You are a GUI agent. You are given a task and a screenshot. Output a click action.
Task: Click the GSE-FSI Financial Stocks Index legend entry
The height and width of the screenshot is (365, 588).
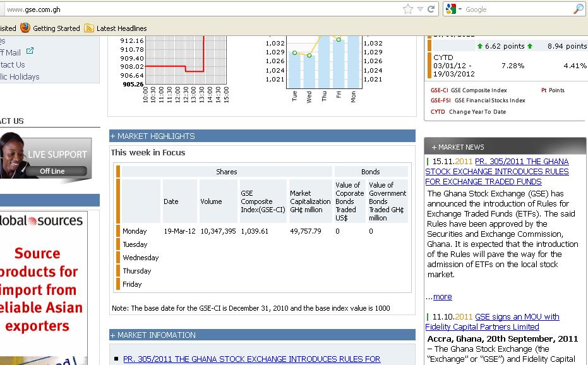point(477,100)
